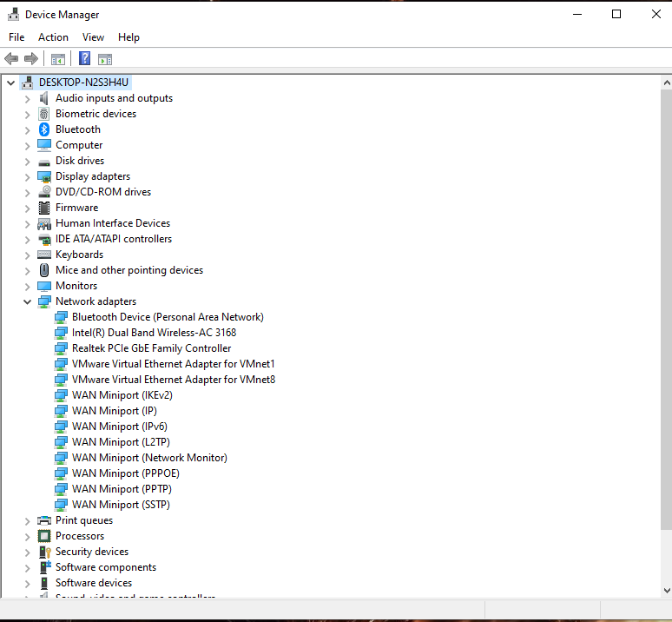Open the Help menu
The width and height of the screenshot is (672, 622).
coord(128,37)
